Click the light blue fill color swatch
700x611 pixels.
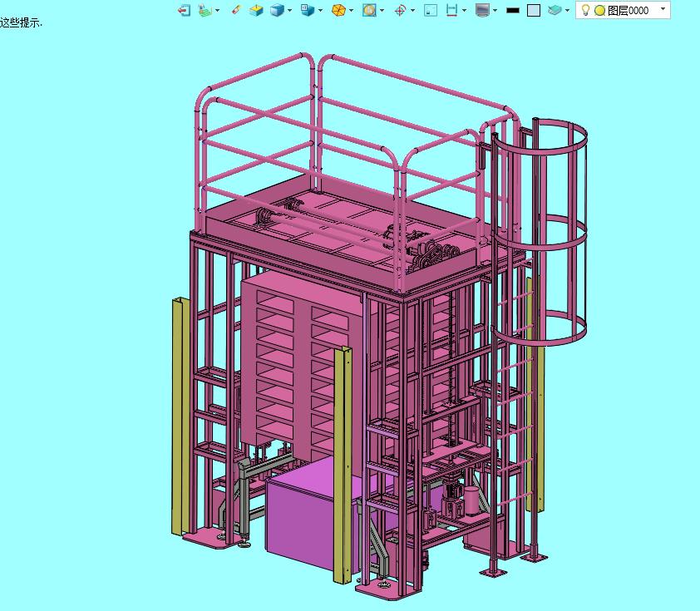[534, 10]
